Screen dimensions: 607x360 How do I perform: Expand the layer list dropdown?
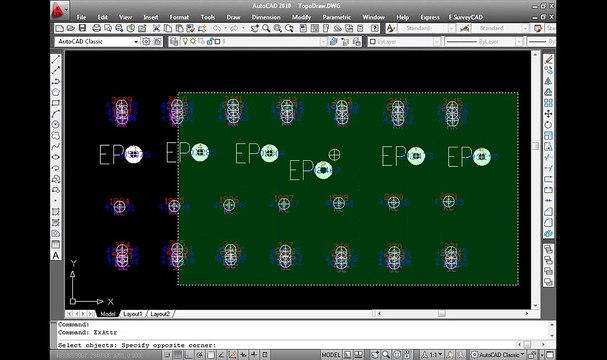coord(323,41)
